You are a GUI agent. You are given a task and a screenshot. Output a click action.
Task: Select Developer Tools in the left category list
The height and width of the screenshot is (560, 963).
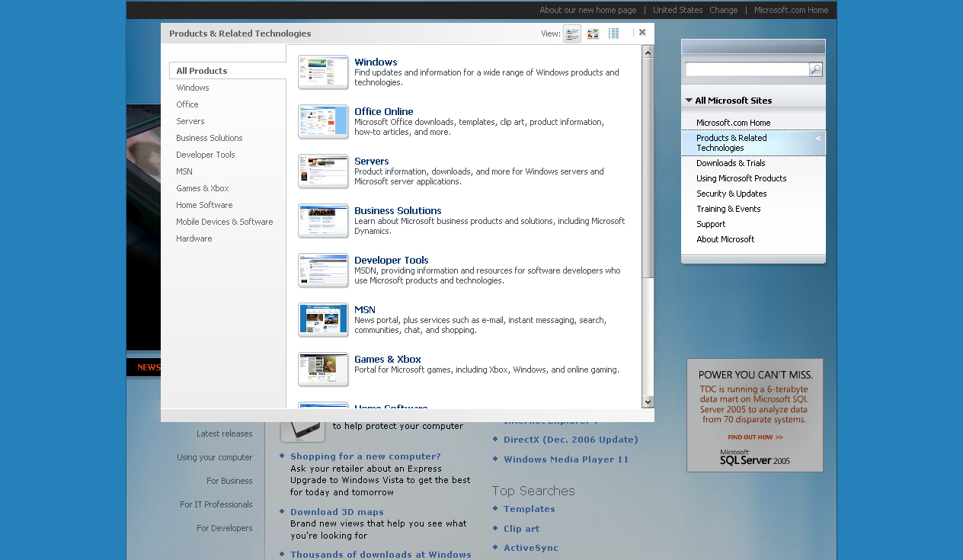[206, 155]
